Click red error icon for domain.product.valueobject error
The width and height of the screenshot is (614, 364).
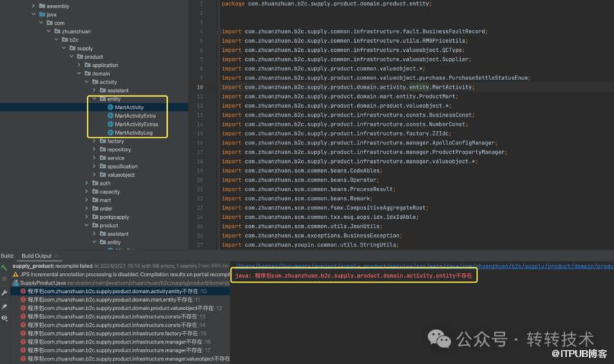[x=23, y=308]
